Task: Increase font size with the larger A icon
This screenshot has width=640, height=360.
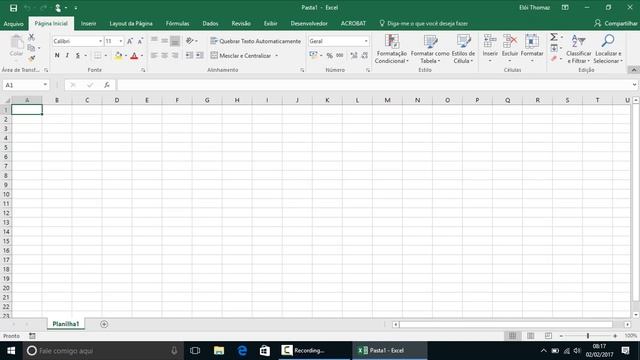Action: coord(130,41)
